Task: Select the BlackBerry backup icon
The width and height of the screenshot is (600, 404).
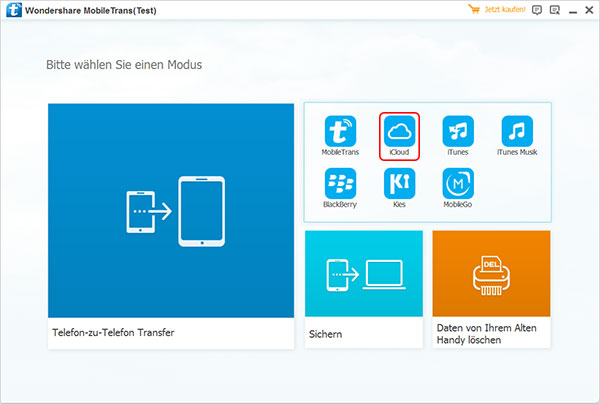Action: coord(340,184)
